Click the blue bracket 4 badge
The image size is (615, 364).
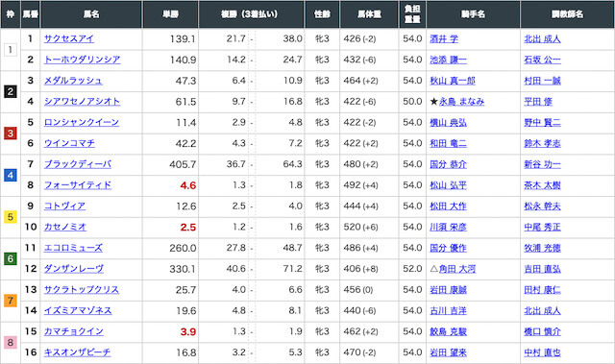click(x=11, y=175)
